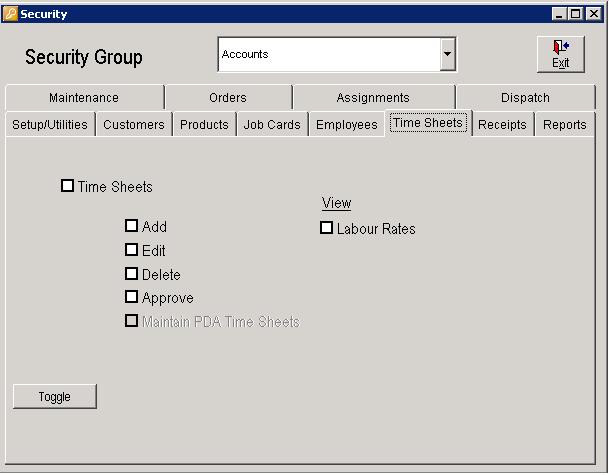Viewport: 609px width, 475px height.
Task: Expand the Security Group dropdown arrow
Action: [448, 55]
